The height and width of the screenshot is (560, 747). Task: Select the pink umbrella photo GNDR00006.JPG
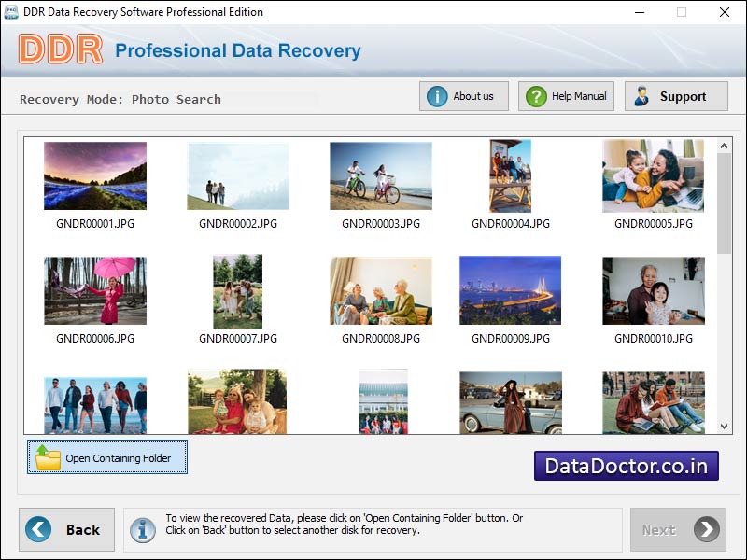point(94,290)
